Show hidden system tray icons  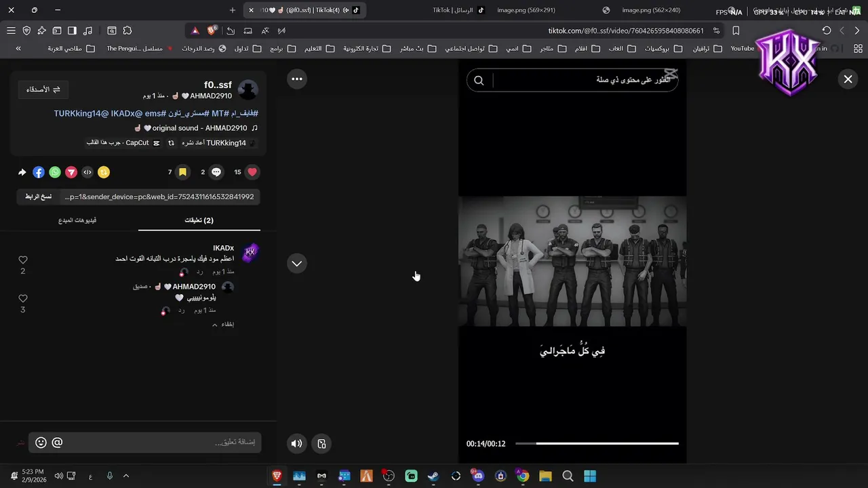pos(125,476)
